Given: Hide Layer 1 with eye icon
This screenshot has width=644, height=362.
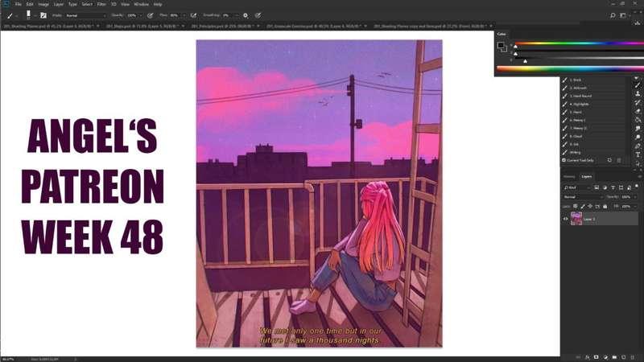Looking at the screenshot, I should pyautogui.click(x=565, y=219).
